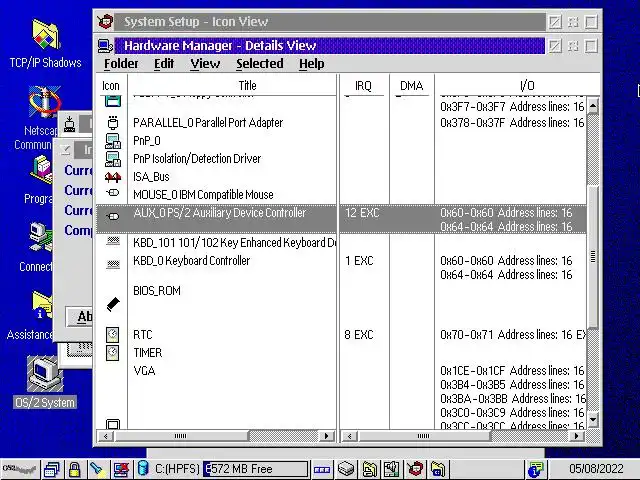The height and width of the screenshot is (480, 640).
Task: Click the OS/2 Warp button on WarpCenter
Action: 20,469
